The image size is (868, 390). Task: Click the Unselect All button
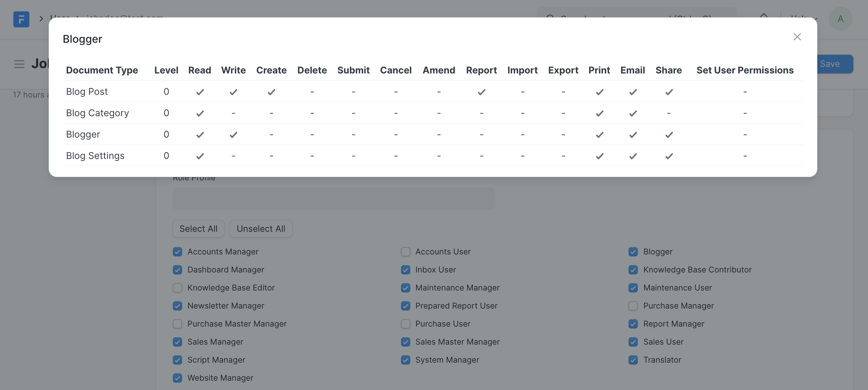tap(261, 228)
